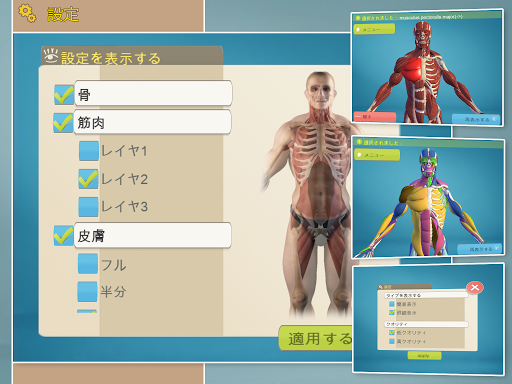Click the 適用する apply button
Image resolution: width=512 pixels, height=384 pixels.
(x=315, y=338)
